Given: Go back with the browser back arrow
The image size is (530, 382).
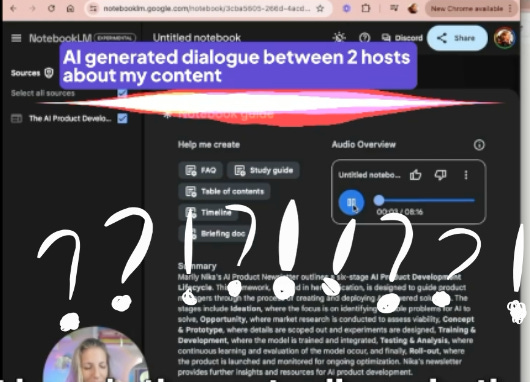Looking at the screenshot, I should [14, 8].
